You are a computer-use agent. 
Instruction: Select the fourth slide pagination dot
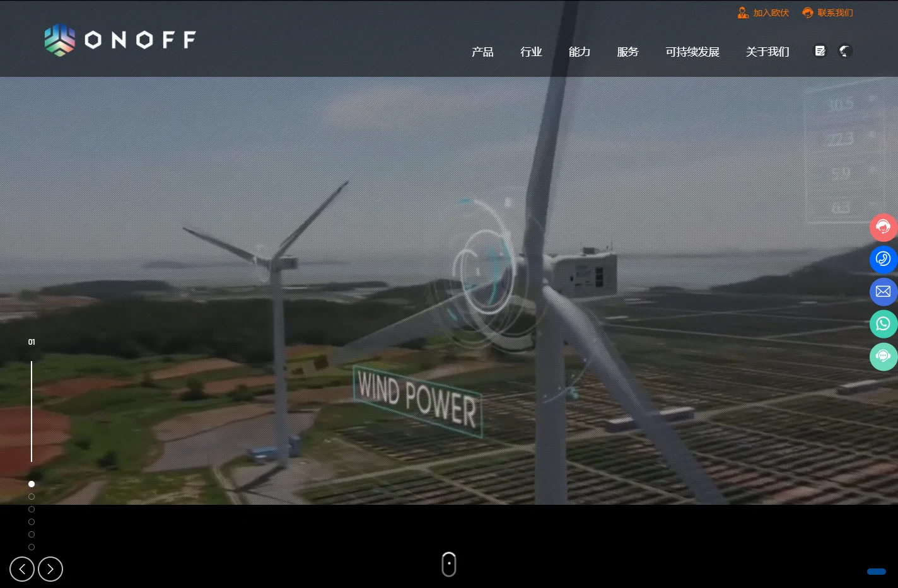[x=32, y=522]
